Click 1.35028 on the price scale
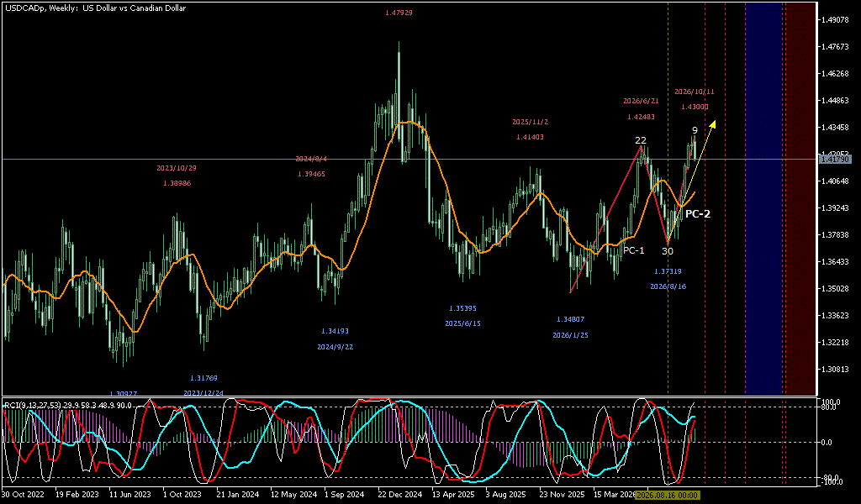The height and width of the screenshot is (504, 861). tap(835, 288)
